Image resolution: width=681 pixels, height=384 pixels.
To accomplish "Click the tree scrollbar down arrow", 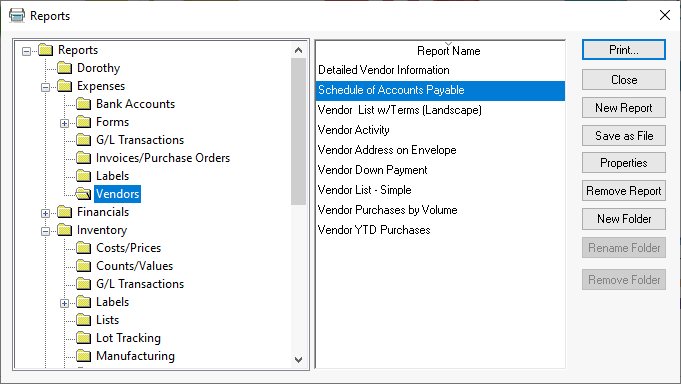I will click(298, 360).
